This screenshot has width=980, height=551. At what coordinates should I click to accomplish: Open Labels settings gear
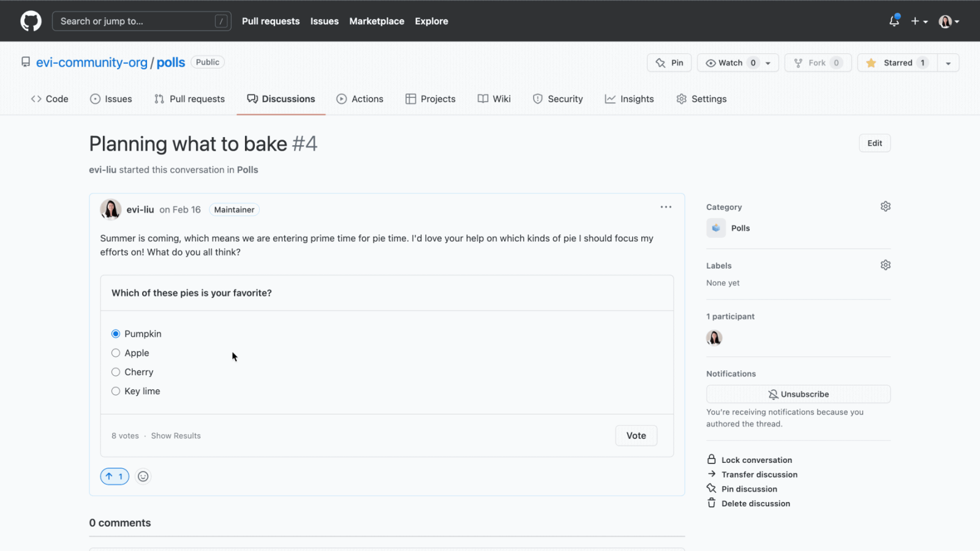(x=885, y=264)
